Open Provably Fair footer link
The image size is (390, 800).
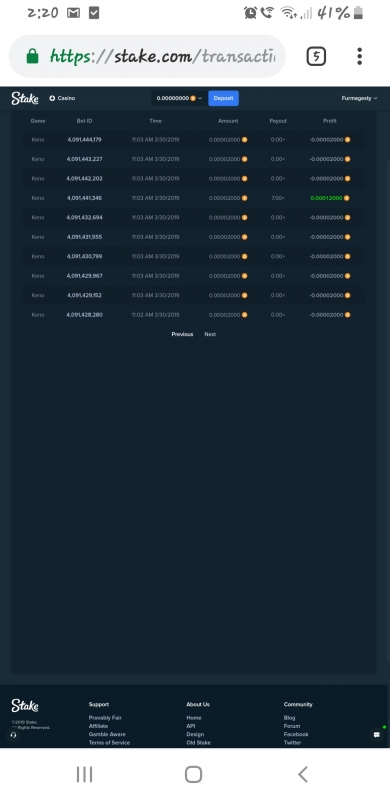point(105,718)
